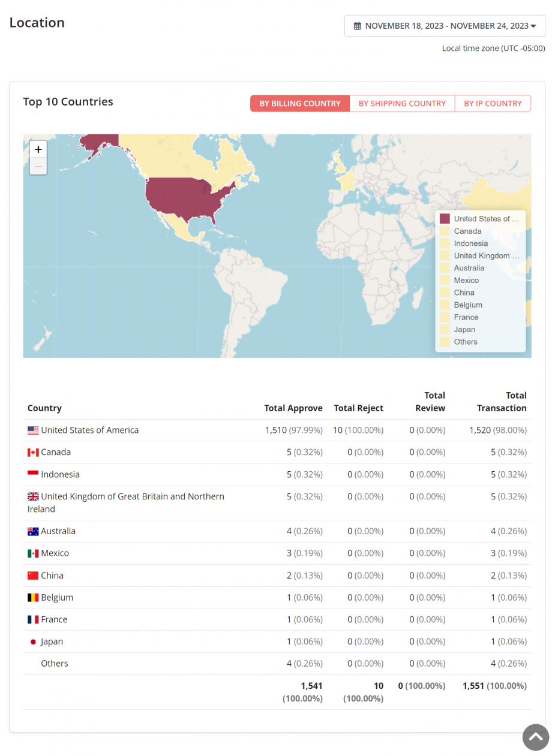The width and height of the screenshot is (552, 756).
Task: Click the United States legend color swatch
Action: pyautogui.click(x=445, y=218)
